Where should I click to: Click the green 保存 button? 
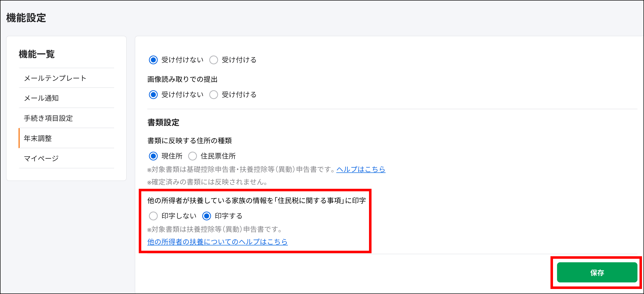[597, 272]
